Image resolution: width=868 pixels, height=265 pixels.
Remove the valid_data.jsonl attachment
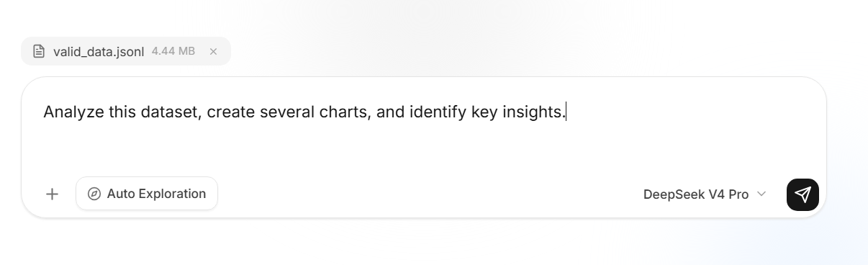pyautogui.click(x=213, y=51)
